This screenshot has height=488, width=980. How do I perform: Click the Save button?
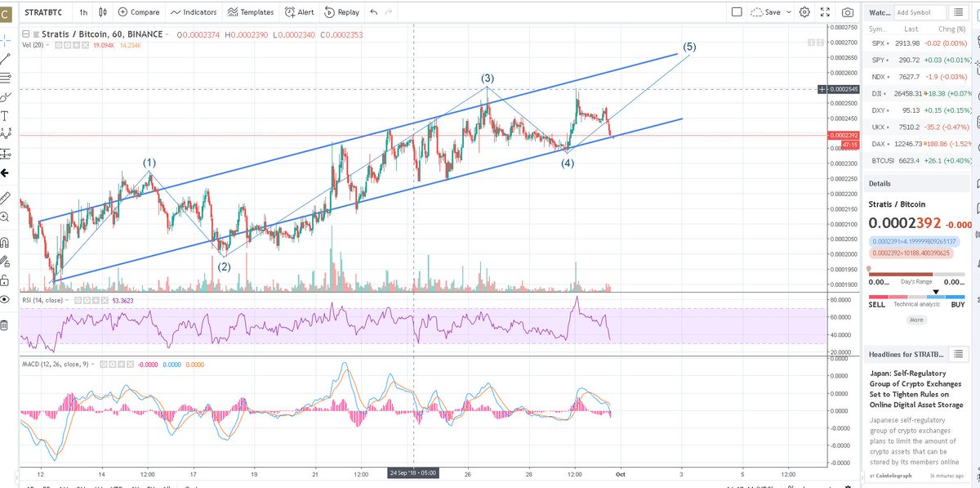point(766,12)
